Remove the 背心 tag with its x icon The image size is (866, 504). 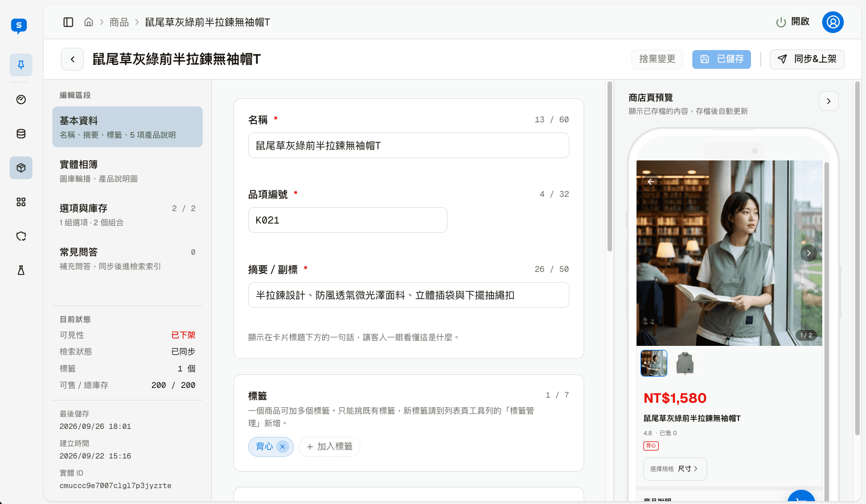(282, 447)
